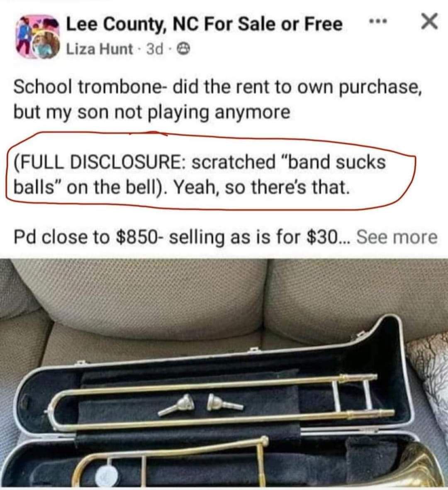View Liza Hunt's small profile picture

tap(46, 46)
